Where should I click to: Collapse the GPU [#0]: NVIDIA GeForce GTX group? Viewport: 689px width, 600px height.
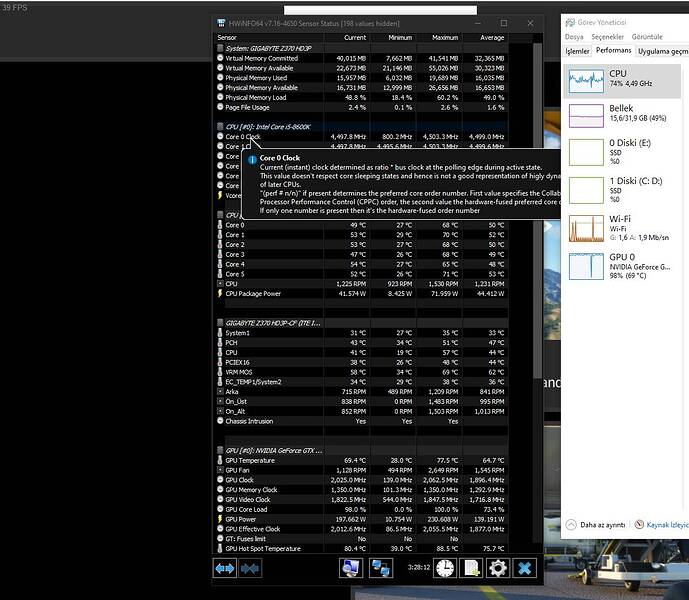pyautogui.click(x=273, y=450)
